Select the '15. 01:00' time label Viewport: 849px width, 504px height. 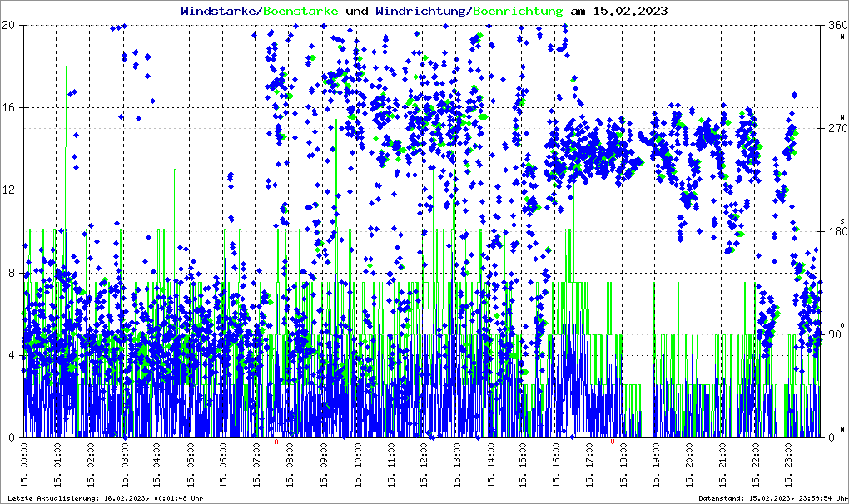(58, 466)
